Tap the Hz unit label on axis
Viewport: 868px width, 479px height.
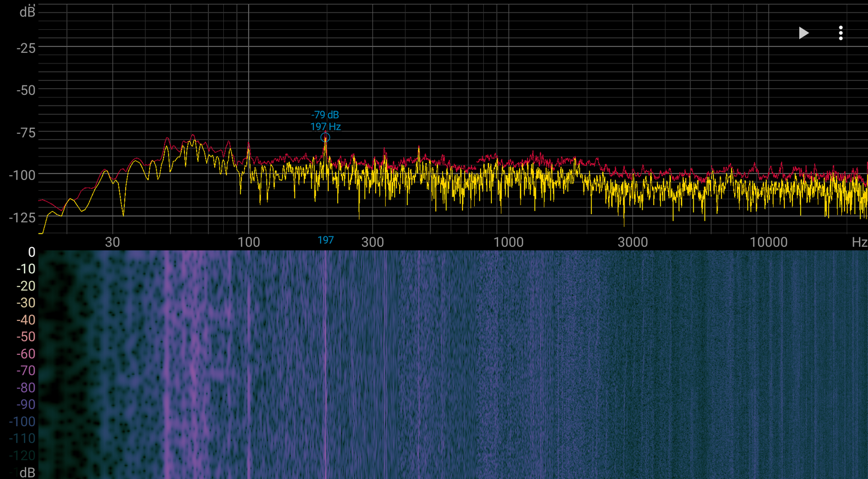859,242
